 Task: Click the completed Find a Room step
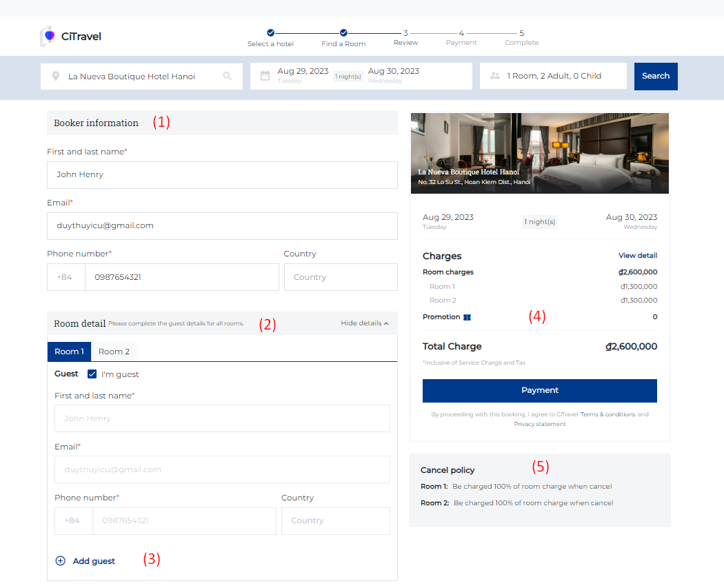(x=343, y=32)
